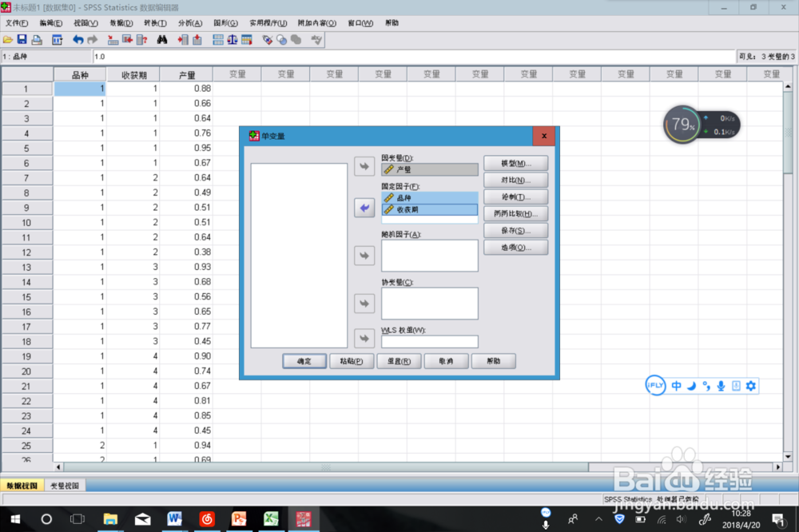The width and height of the screenshot is (799, 532).
Task: Click the 品种 column header
Action: coord(80,75)
